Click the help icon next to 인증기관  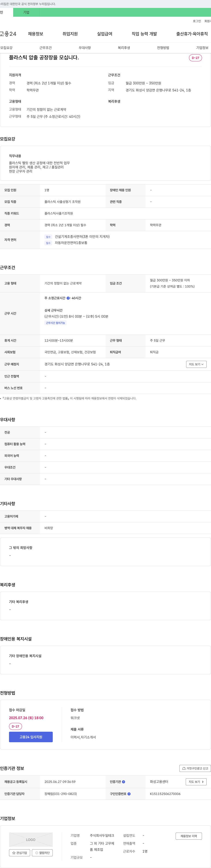click(x=123, y=782)
